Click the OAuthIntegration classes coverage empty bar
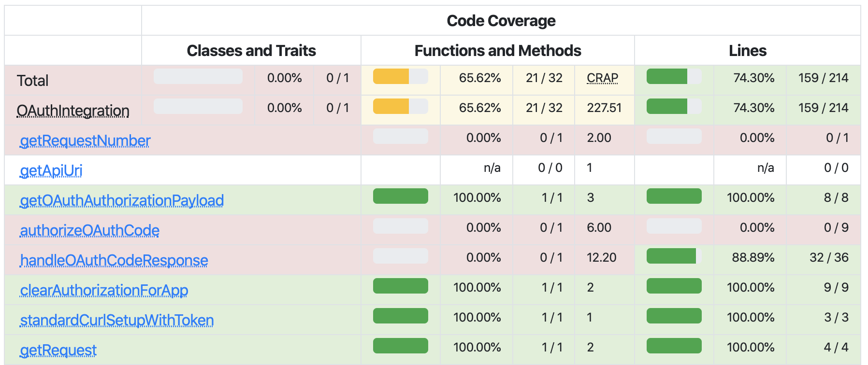Viewport: 868px width, 365px height. click(x=198, y=106)
